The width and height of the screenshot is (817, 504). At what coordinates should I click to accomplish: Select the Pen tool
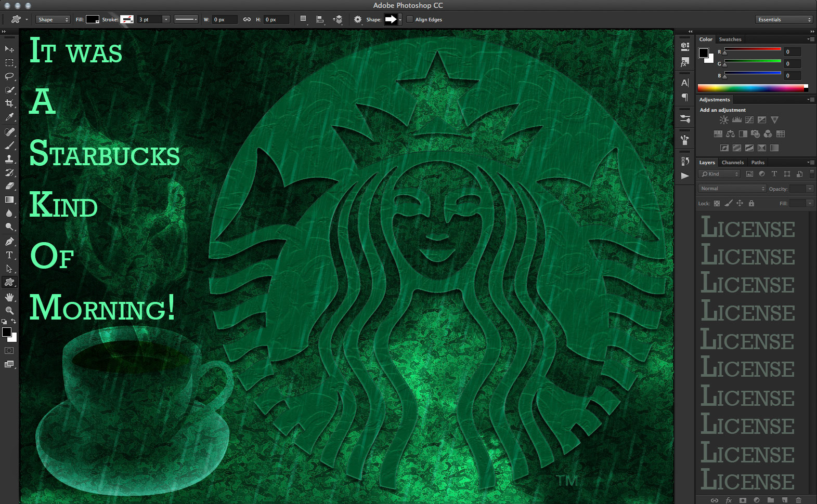click(9, 241)
